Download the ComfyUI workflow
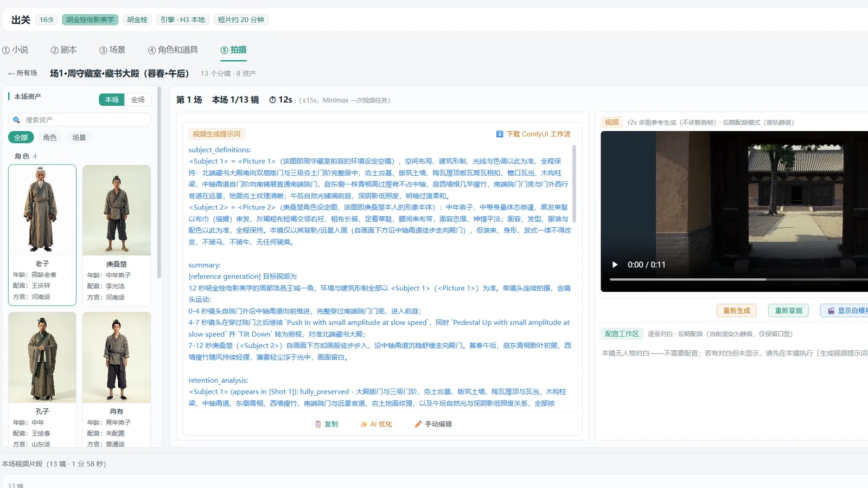The image size is (868, 488). point(533,134)
